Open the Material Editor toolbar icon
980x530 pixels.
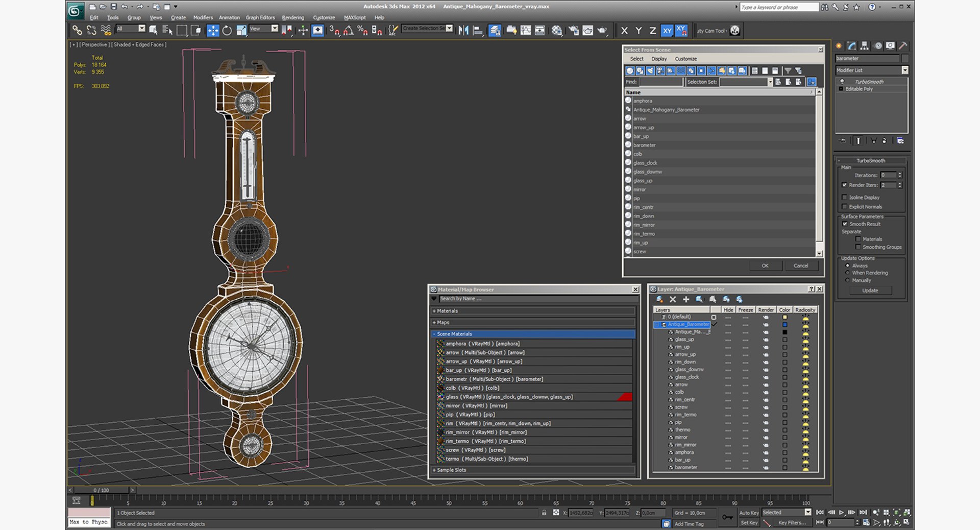coord(557,31)
